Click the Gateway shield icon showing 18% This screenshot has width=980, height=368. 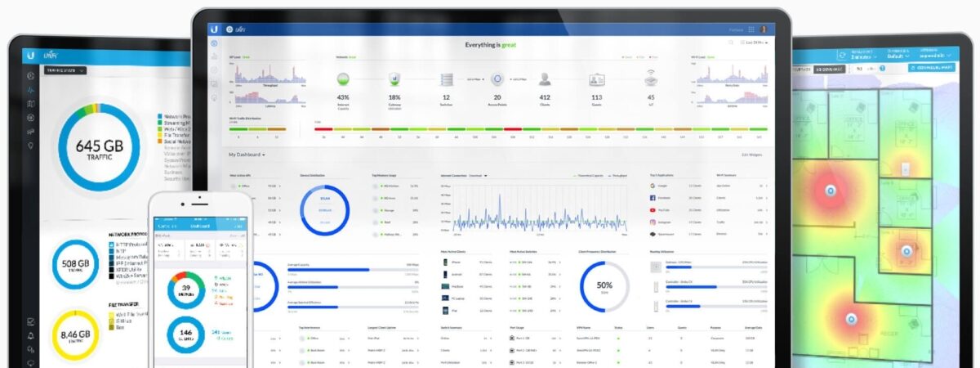click(x=394, y=79)
